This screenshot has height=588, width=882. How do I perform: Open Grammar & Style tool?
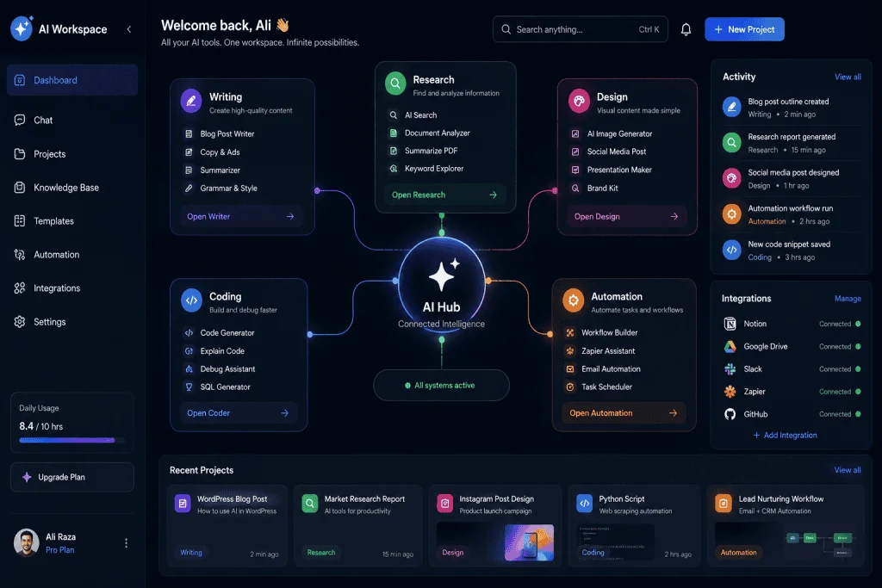pos(221,188)
